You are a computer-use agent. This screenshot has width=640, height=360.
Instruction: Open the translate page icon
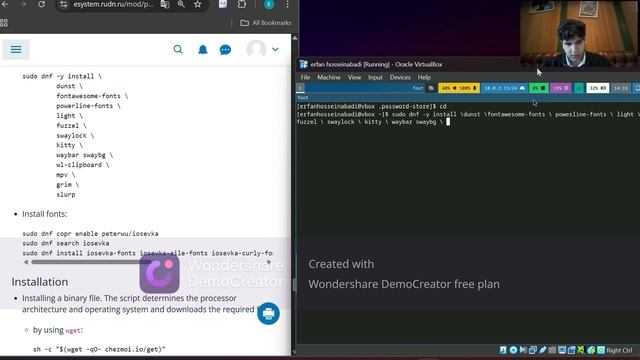[165, 4]
